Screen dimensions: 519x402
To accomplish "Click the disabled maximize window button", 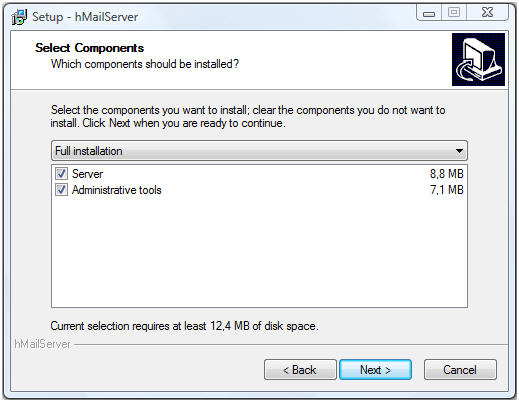I will click(454, 13).
